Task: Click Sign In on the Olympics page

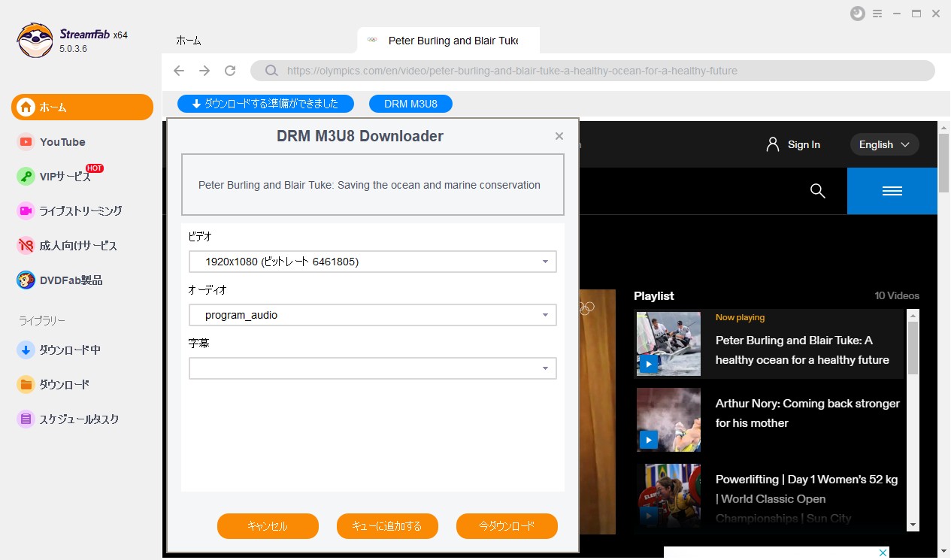Action: (793, 144)
